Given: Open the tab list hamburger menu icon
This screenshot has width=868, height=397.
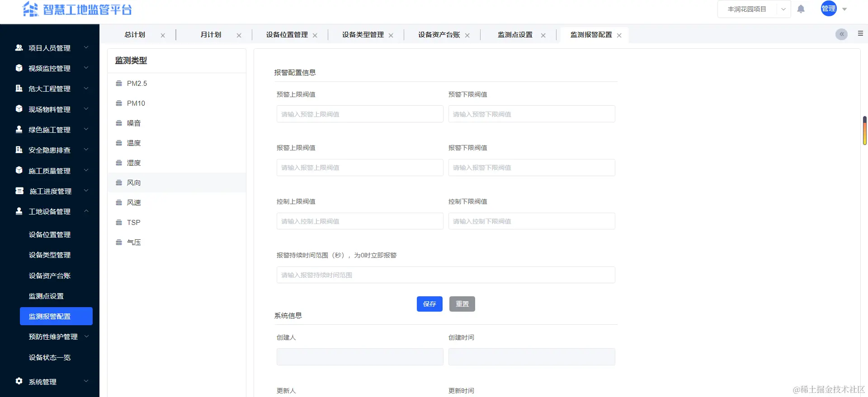Looking at the screenshot, I should [x=860, y=33].
